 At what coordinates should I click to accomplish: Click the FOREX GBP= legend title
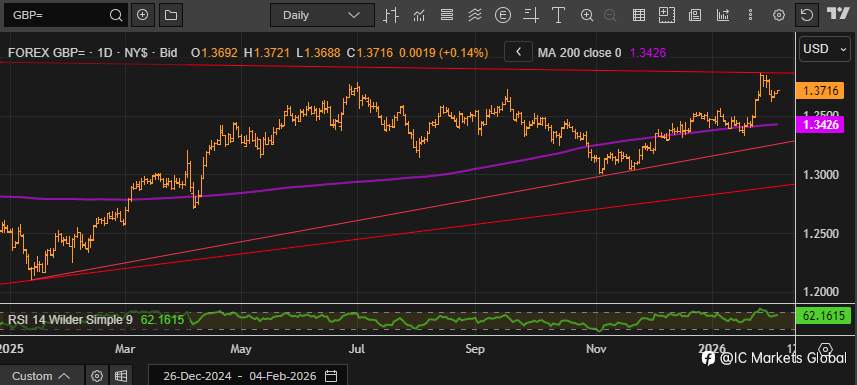[93, 52]
